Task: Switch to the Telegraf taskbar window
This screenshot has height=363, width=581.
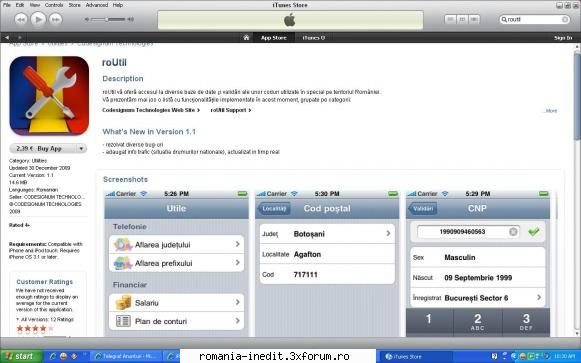Action: 126,356
